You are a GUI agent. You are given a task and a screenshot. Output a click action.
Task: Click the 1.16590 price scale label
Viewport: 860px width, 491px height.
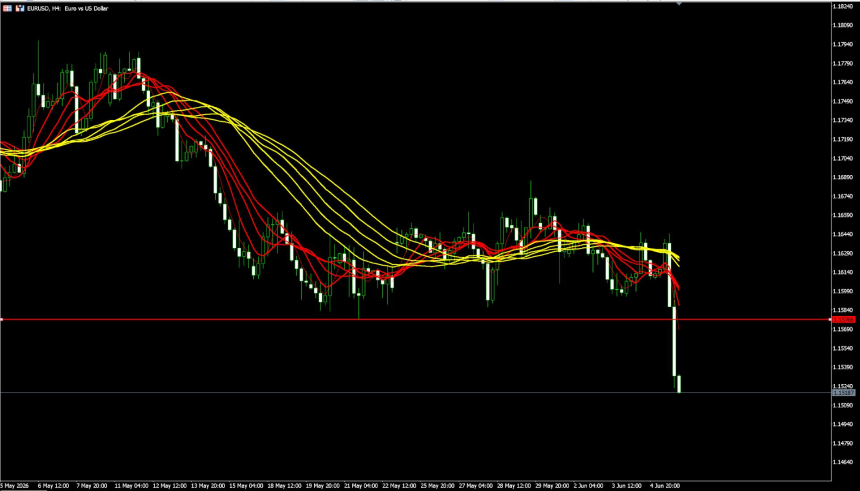point(842,215)
